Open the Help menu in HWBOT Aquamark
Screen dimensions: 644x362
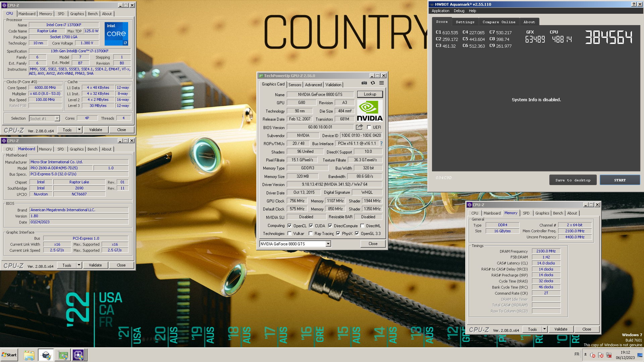point(472,11)
